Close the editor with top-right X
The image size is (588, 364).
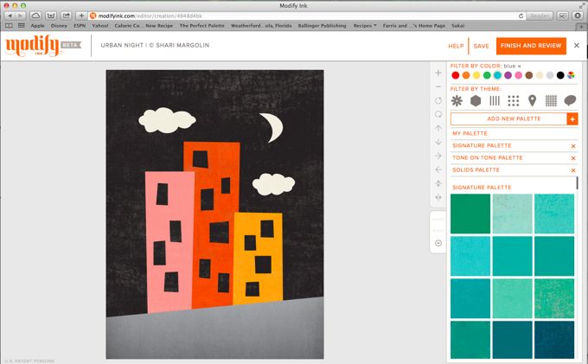click(577, 45)
